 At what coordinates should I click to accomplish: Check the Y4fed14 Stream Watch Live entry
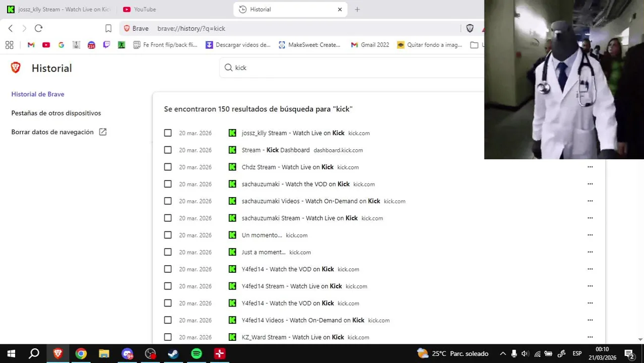[x=168, y=286]
